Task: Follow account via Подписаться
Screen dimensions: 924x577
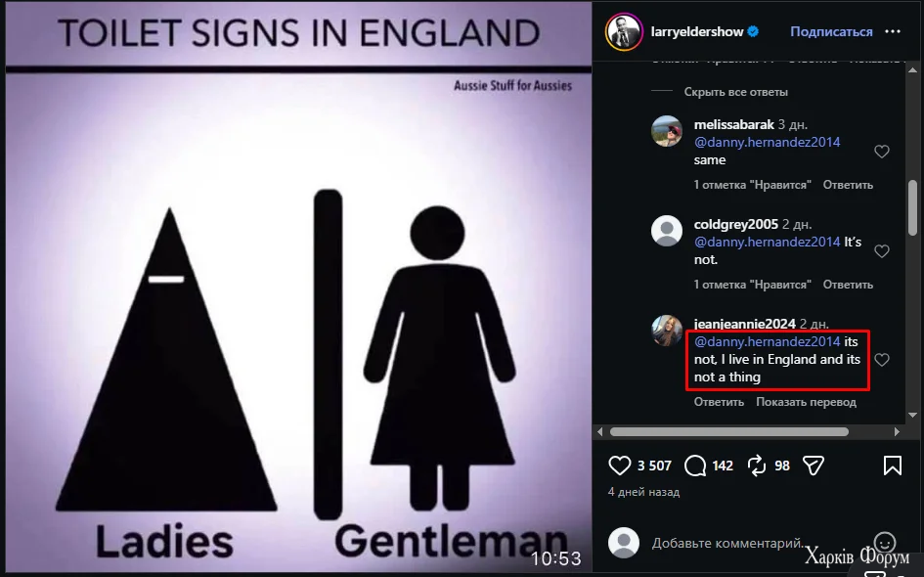Action: click(x=831, y=32)
